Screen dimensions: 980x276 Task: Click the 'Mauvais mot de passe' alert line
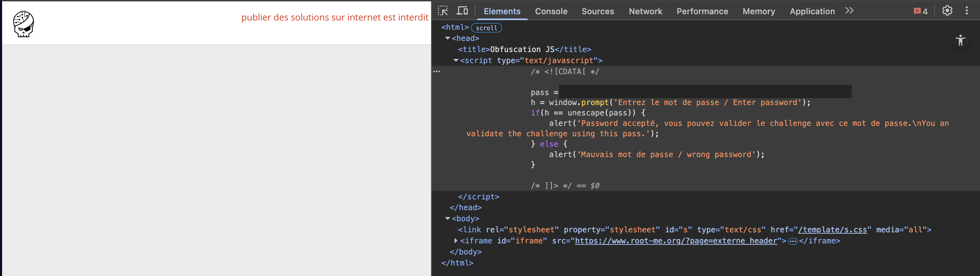pyautogui.click(x=657, y=154)
